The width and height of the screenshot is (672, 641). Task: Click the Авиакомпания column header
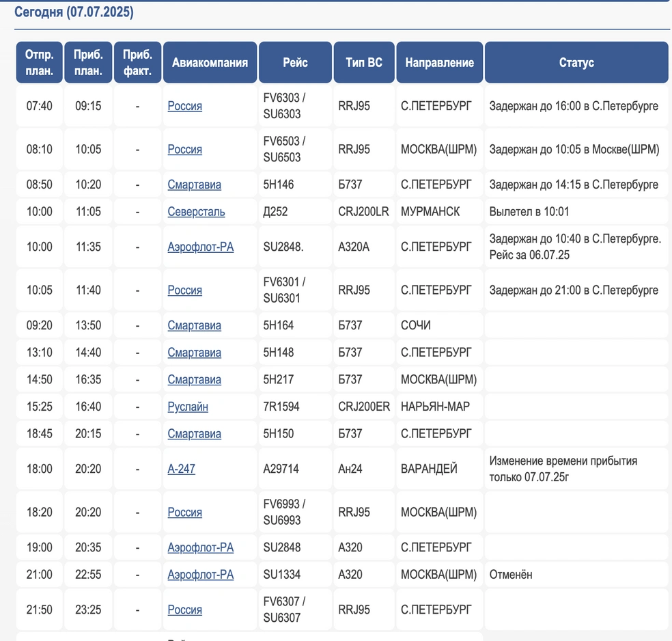(210, 62)
